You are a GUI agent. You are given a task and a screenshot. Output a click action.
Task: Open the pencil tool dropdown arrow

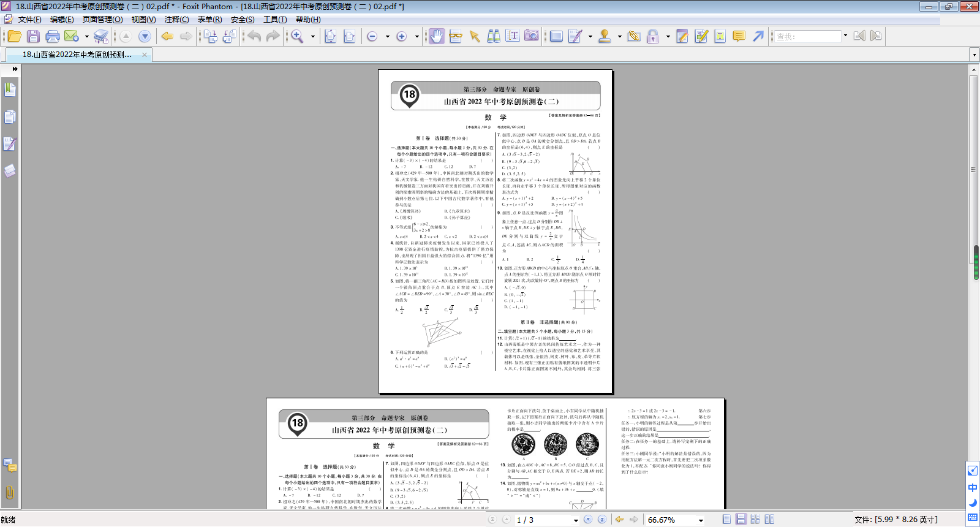click(590, 37)
